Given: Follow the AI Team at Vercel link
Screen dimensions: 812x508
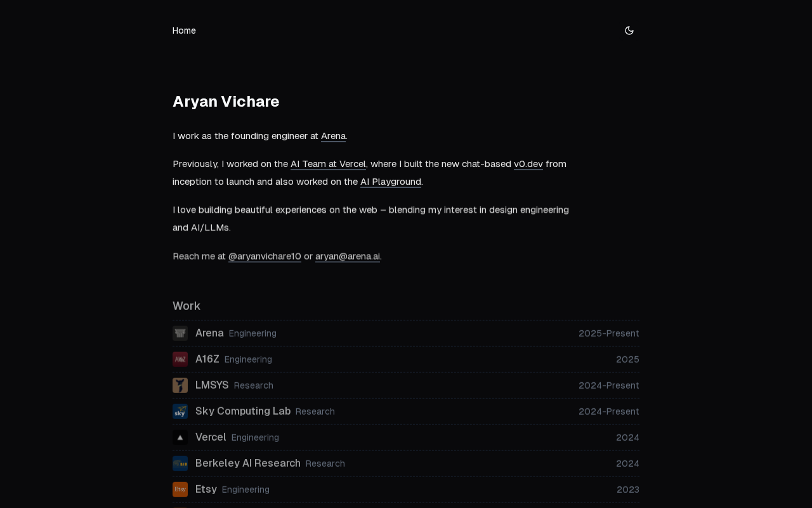Looking at the screenshot, I should point(328,164).
